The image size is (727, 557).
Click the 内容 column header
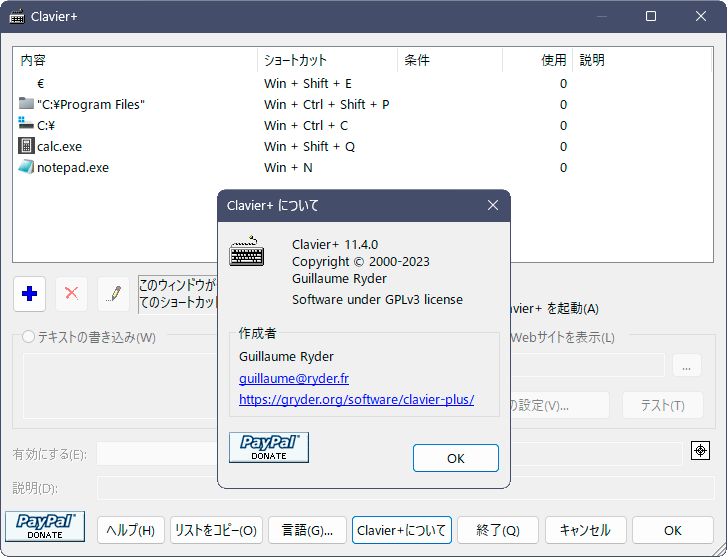tap(135, 60)
